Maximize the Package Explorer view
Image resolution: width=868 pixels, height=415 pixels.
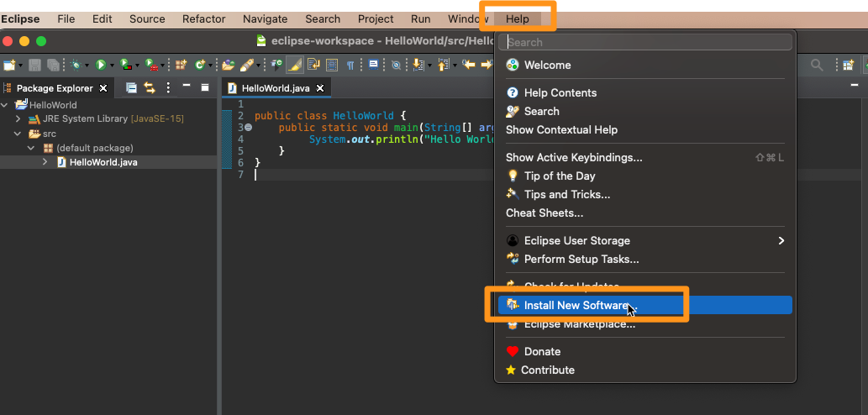[205, 87]
